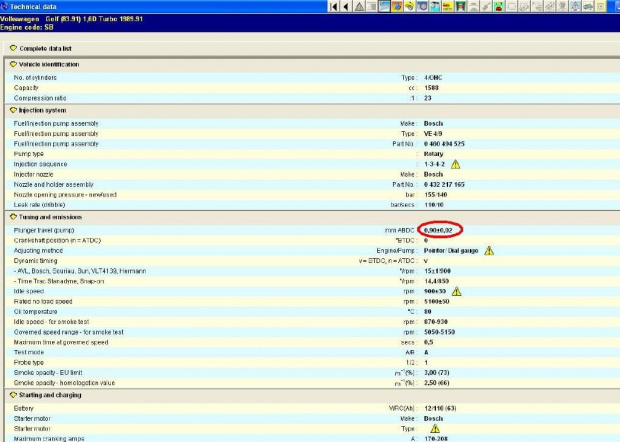This screenshot has height=442, width=620.
Task: Open warning note beside Injection sequence 1-3-4-2
Action: click(x=456, y=164)
